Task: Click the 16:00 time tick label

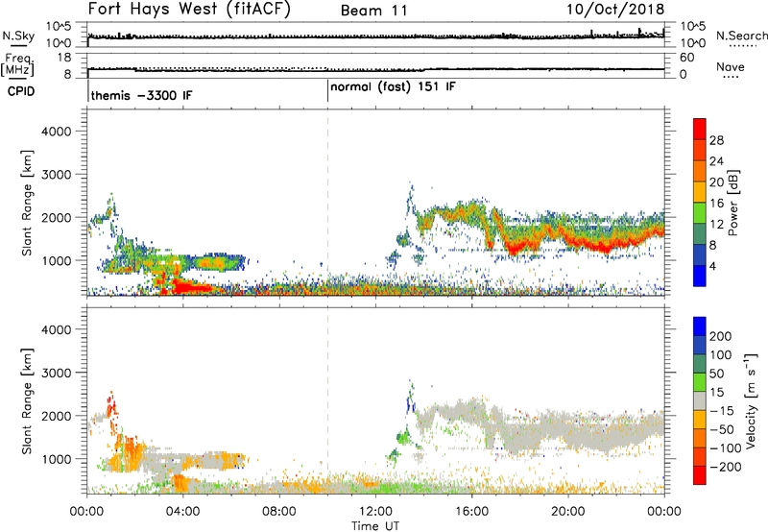Action: pyautogui.click(x=471, y=512)
